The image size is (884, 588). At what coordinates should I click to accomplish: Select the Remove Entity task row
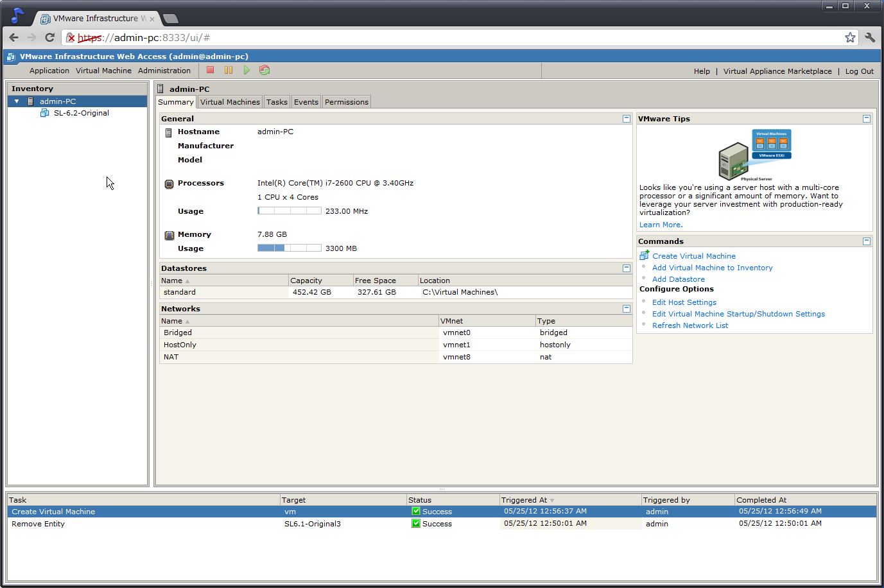pos(442,524)
